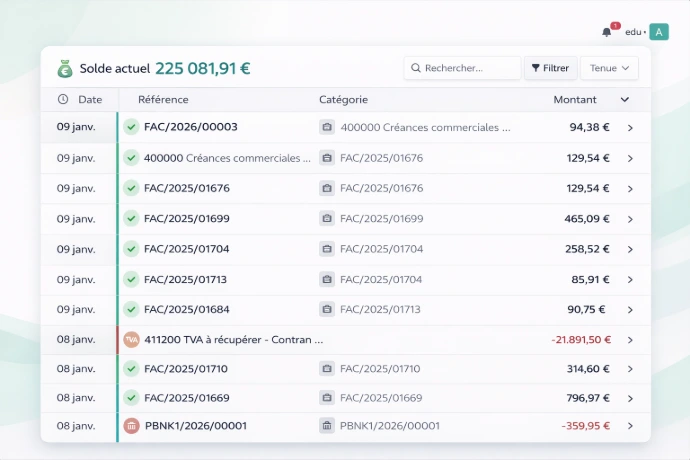Image resolution: width=690 pixels, height=460 pixels.
Task: Open the -21.891,50 € row chevron
Action: [630, 340]
